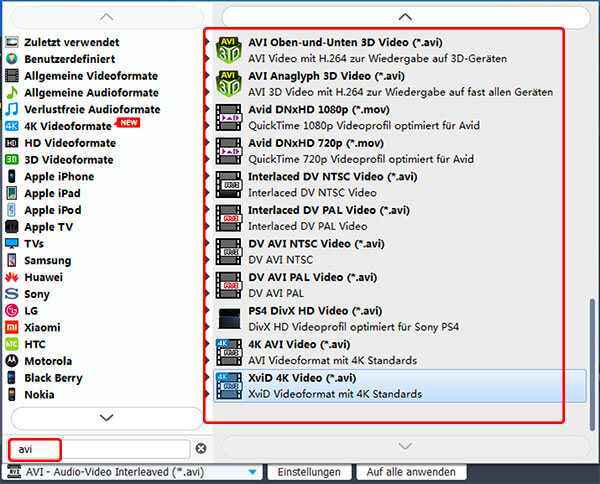Click the Black Berry phone icon
The image size is (600, 484).
(x=12, y=378)
